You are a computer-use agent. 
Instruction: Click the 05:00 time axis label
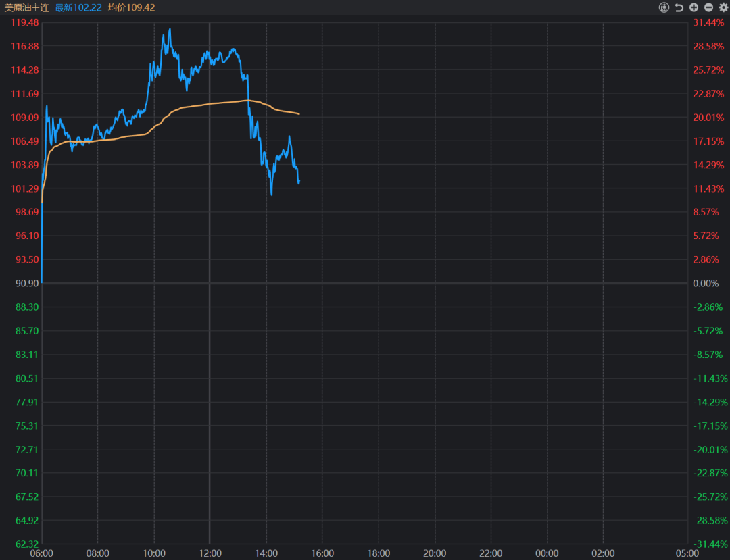click(x=687, y=553)
